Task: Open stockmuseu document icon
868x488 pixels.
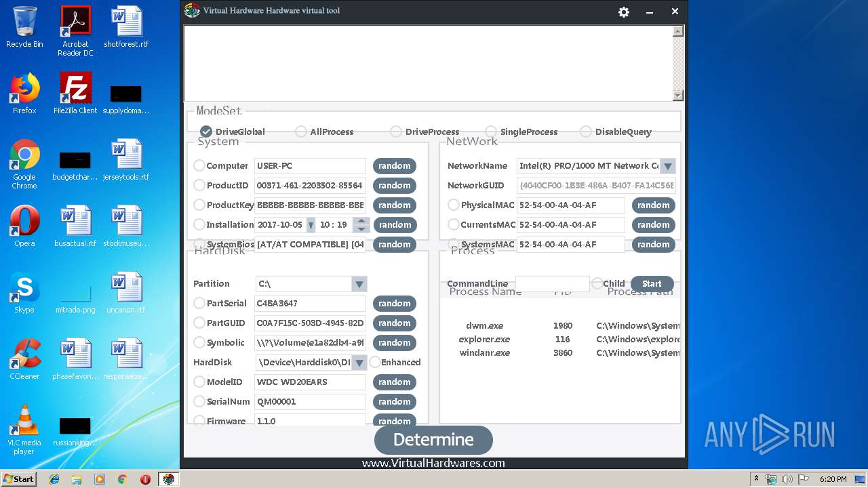Action: coord(126,227)
